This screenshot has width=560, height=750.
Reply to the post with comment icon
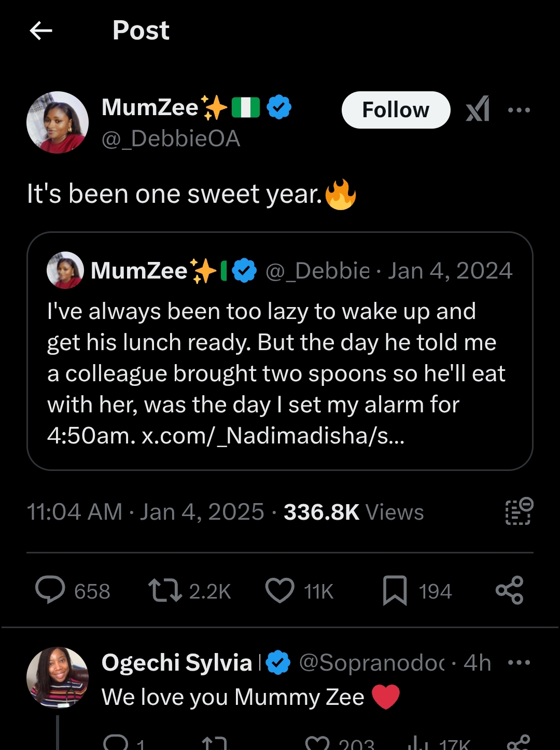[50, 591]
